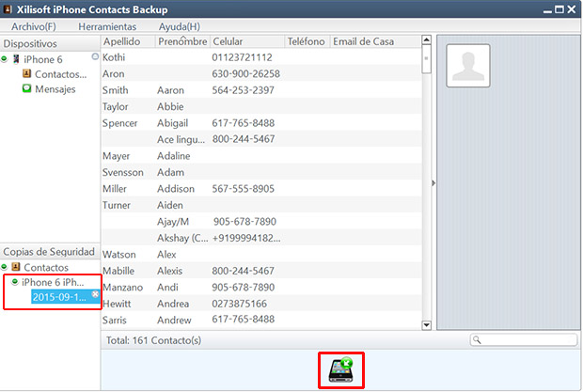Click the phone number 01123721112

tap(242, 57)
